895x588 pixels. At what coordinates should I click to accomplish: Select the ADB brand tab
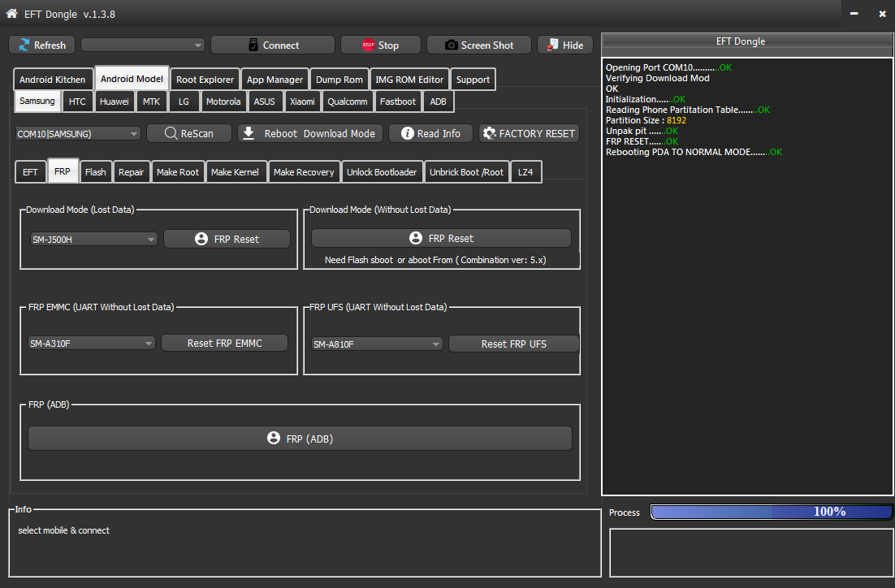pos(438,101)
